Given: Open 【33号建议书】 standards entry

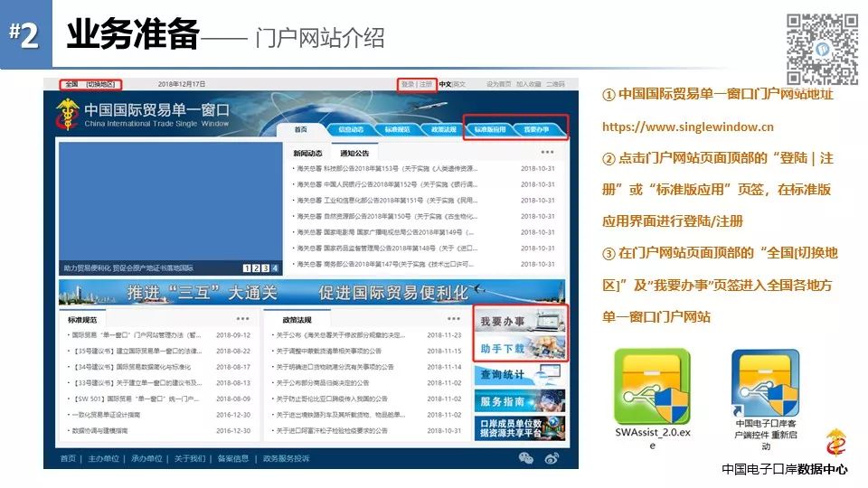Looking at the screenshot, I should (137, 383).
